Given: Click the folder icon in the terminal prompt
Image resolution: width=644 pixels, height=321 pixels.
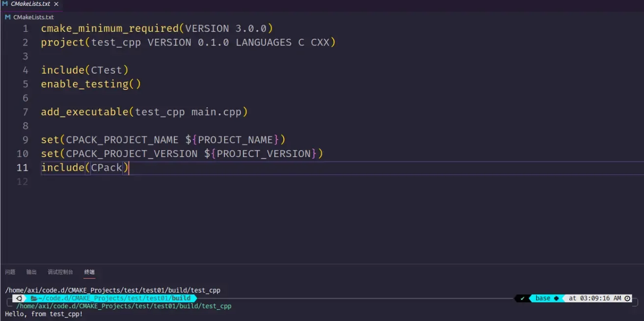Looking at the screenshot, I should click(x=34, y=298).
